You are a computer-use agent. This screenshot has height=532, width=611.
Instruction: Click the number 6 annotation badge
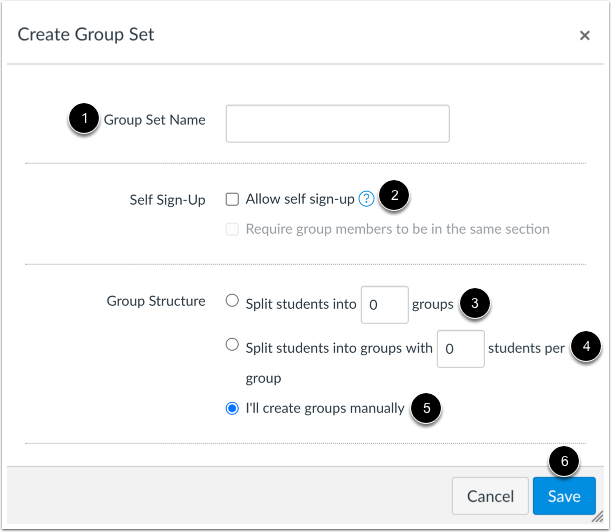[564, 463]
